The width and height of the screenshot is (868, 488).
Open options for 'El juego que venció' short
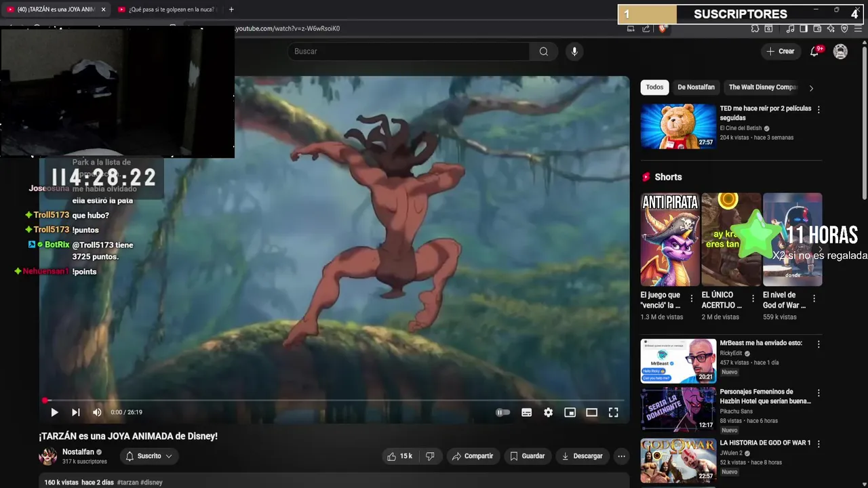click(x=692, y=298)
